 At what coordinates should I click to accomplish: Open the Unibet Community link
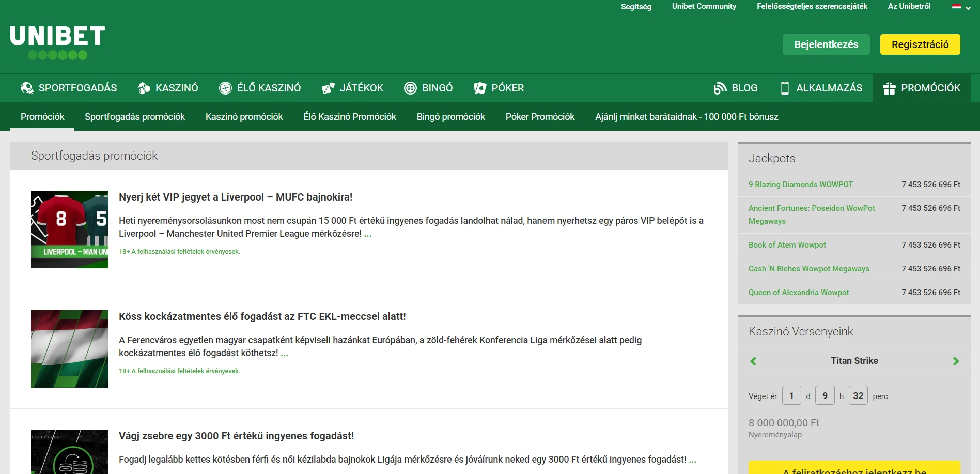[x=704, y=6]
